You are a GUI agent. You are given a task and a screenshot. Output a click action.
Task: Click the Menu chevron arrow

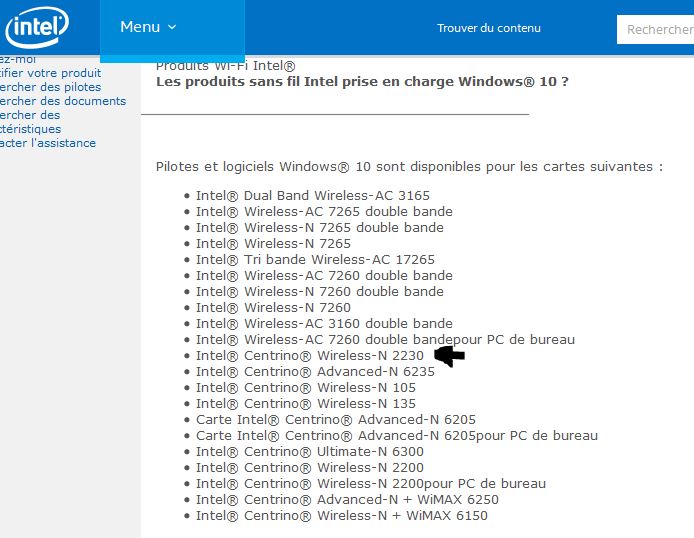coord(172,27)
